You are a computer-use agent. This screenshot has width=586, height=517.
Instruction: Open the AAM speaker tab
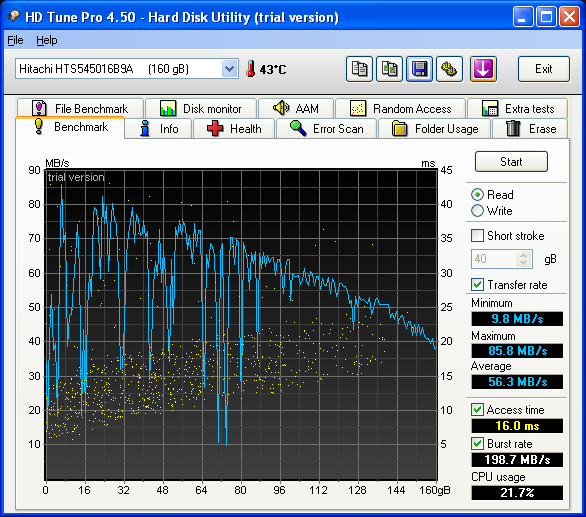click(x=296, y=108)
